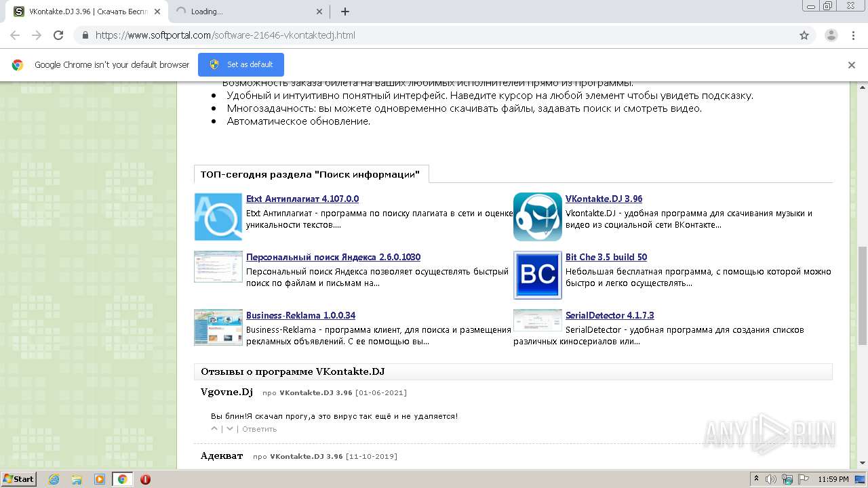This screenshot has width=868, height=488.
Task: Bookmark this page with the star icon
Action: tap(804, 35)
